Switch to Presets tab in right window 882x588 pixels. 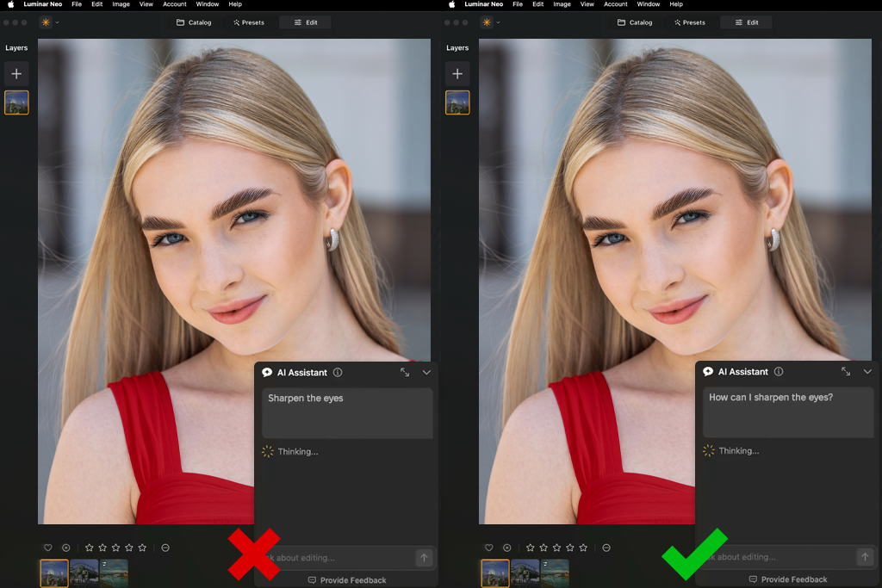(690, 22)
